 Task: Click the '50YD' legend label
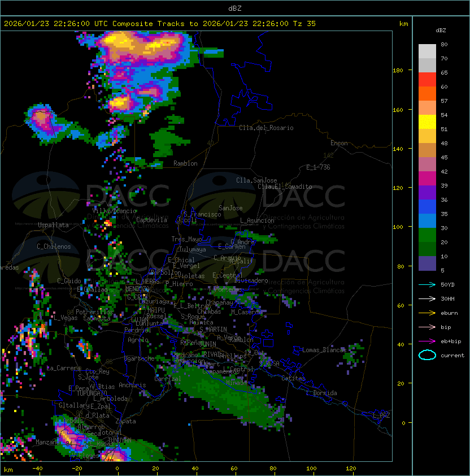(447, 285)
